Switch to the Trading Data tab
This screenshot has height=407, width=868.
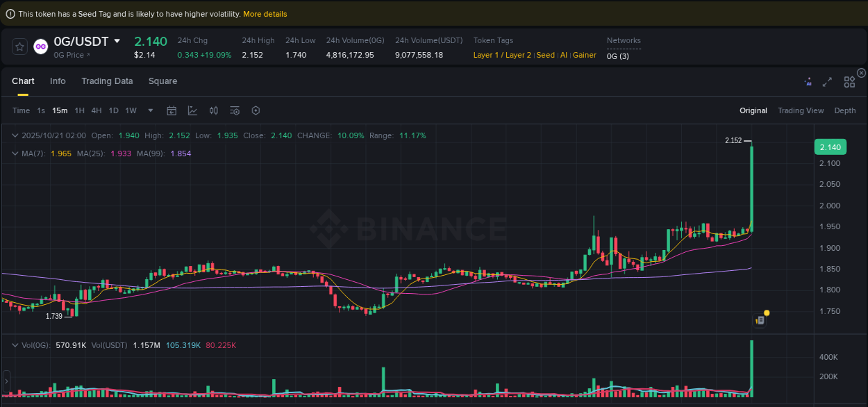click(107, 81)
